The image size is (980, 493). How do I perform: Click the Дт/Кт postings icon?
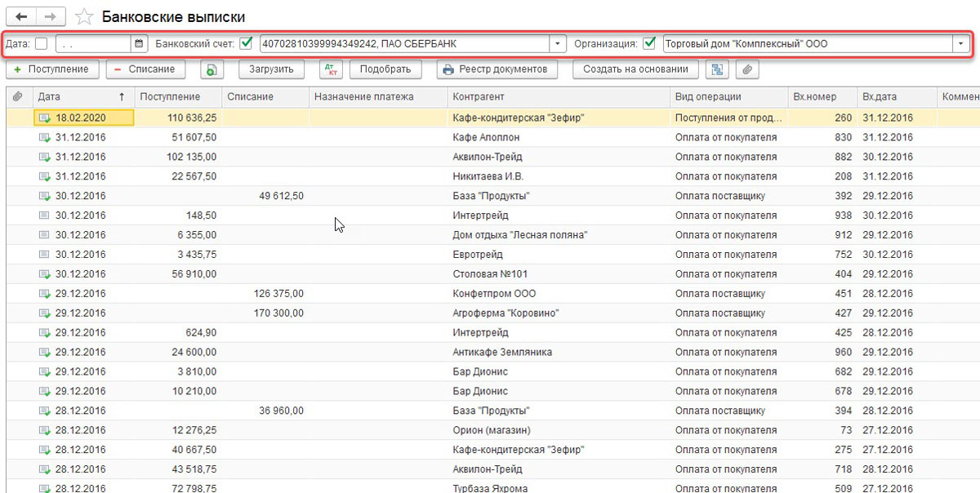coord(331,70)
